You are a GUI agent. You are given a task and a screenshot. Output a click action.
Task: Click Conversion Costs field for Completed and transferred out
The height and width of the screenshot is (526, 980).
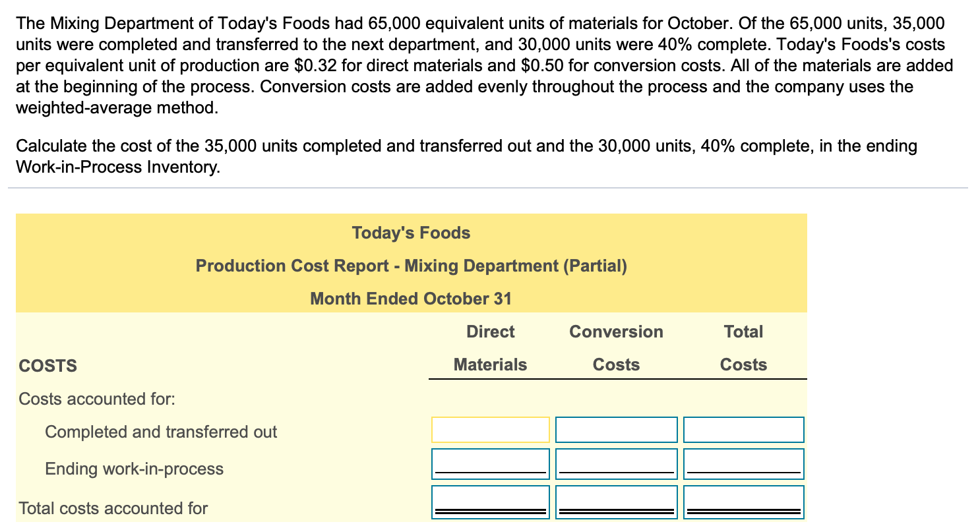pos(617,430)
